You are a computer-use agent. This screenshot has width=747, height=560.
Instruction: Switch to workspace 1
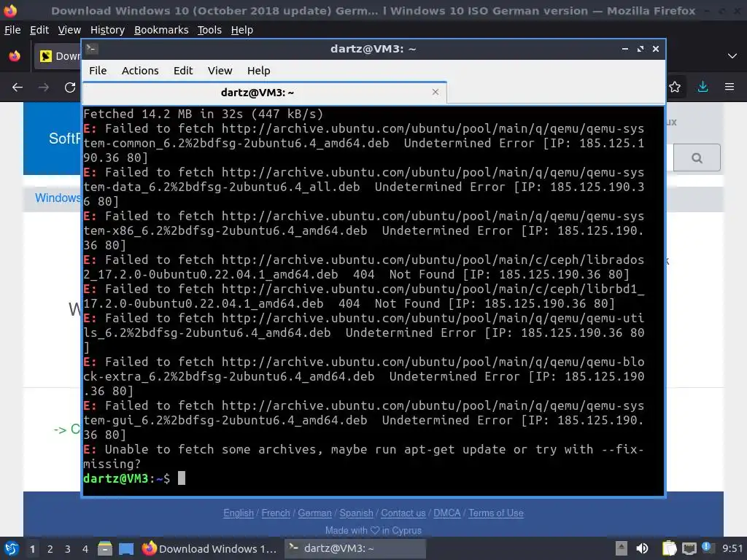(x=32, y=549)
